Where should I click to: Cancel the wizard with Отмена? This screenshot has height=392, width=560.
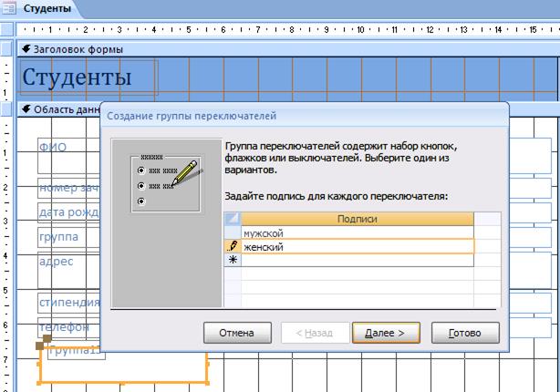tap(236, 333)
